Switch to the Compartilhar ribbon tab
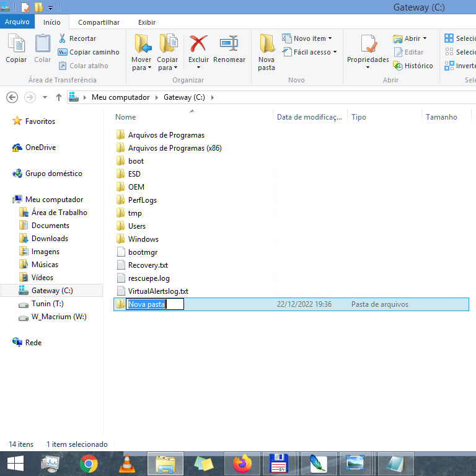This screenshot has width=476, height=476. [x=99, y=22]
